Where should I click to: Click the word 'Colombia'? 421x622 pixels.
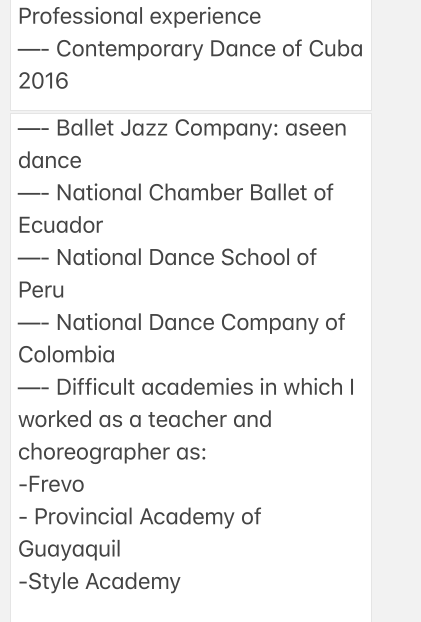tap(67, 355)
